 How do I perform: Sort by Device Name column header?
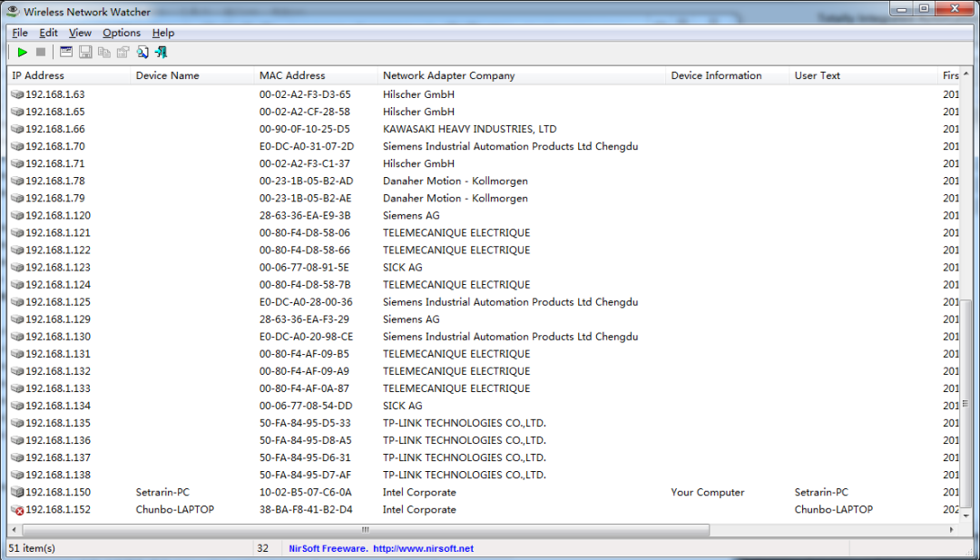(x=192, y=75)
